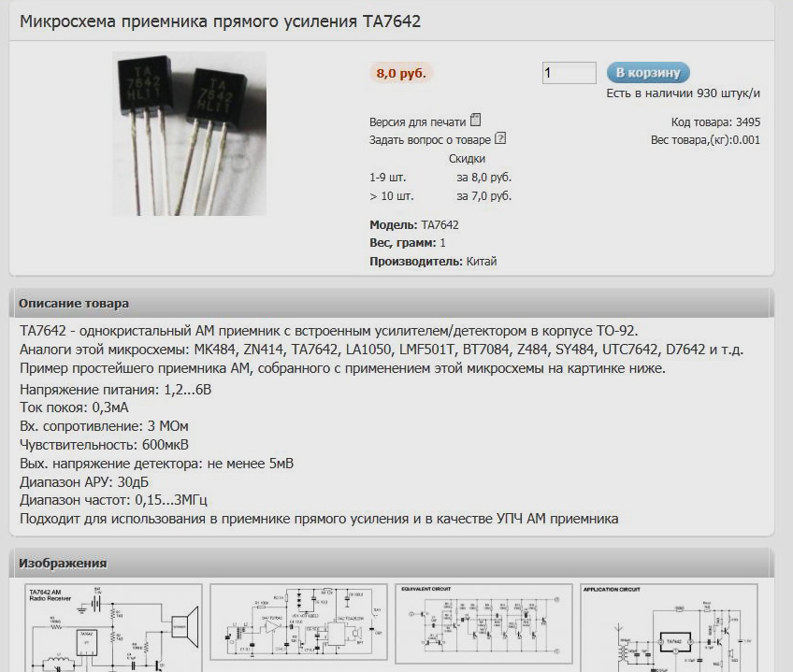Click the quantity input field
Viewport: 793px width, 672px height.
pyautogui.click(x=569, y=73)
